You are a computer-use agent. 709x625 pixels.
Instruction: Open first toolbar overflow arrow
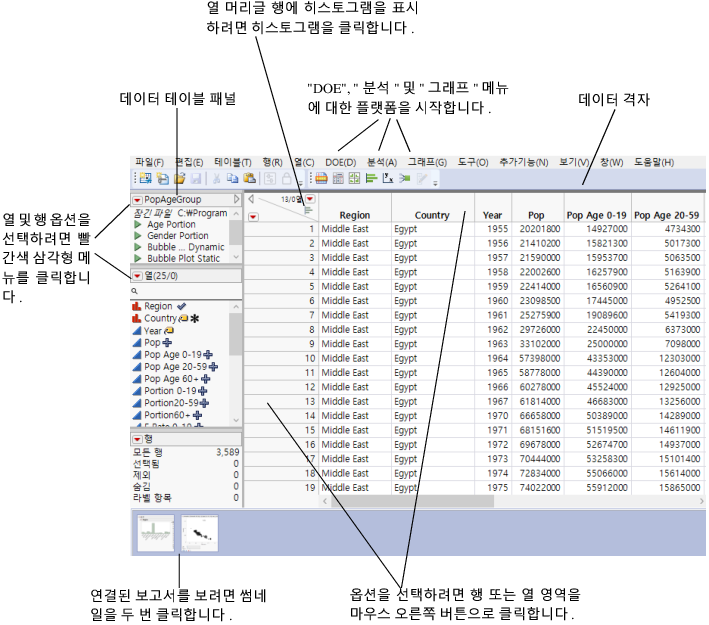(300, 183)
